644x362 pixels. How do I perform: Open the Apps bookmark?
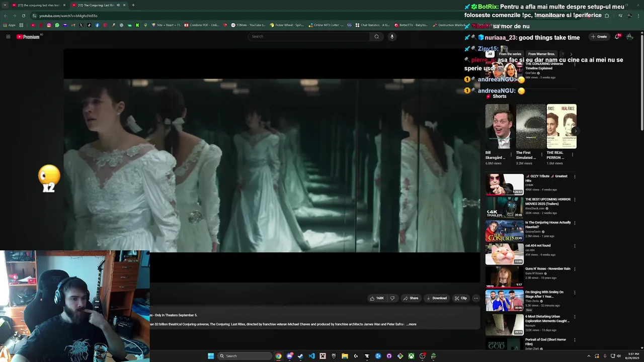pyautogui.click(x=9, y=25)
